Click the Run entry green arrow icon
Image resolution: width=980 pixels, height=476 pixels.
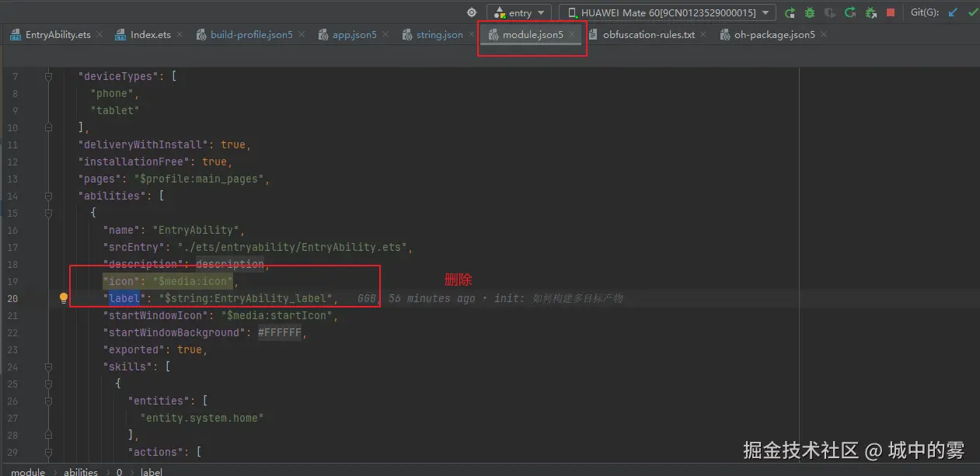pos(790,12)
